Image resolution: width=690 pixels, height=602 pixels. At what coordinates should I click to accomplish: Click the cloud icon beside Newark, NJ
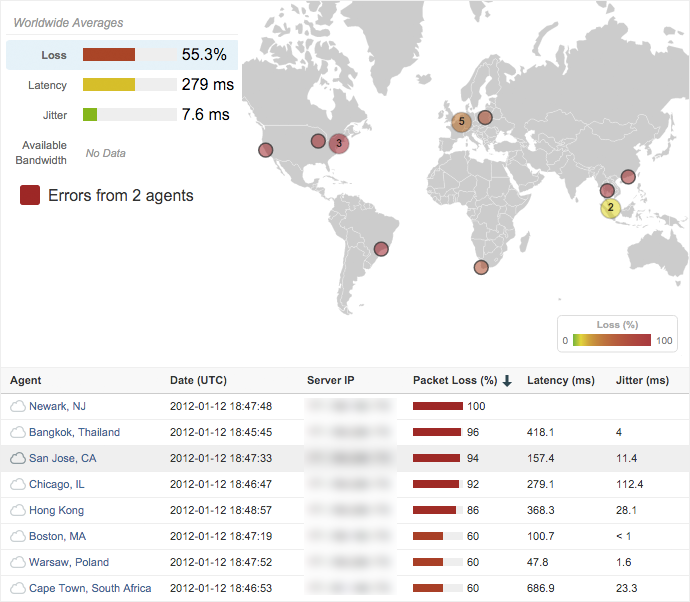17,406
